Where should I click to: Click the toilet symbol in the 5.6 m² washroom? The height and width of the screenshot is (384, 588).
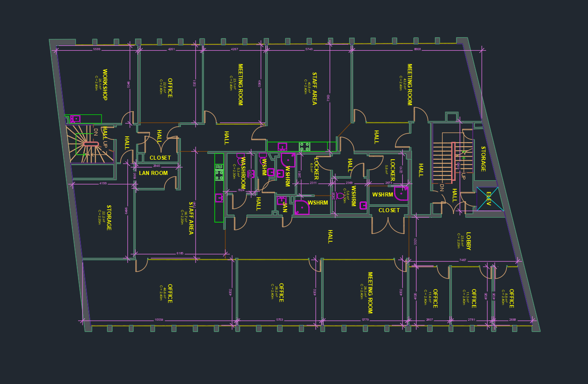(x=340, y=196)
